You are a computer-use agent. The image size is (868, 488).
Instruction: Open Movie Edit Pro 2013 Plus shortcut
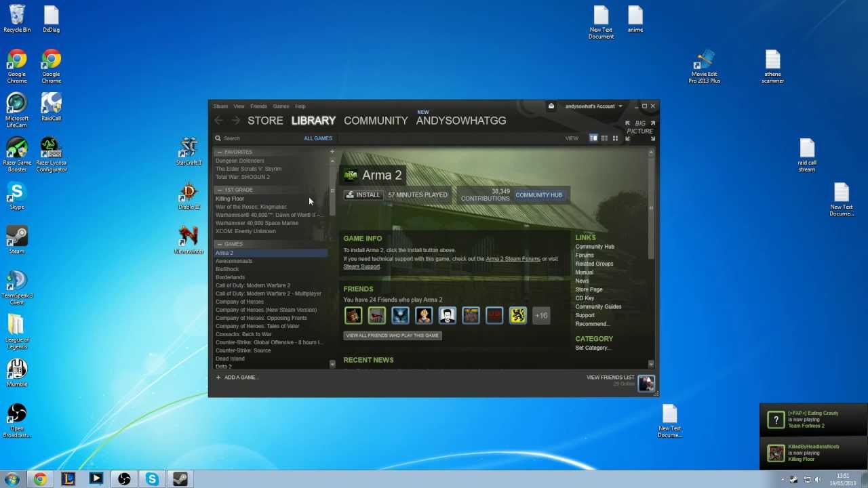(704, 66)
